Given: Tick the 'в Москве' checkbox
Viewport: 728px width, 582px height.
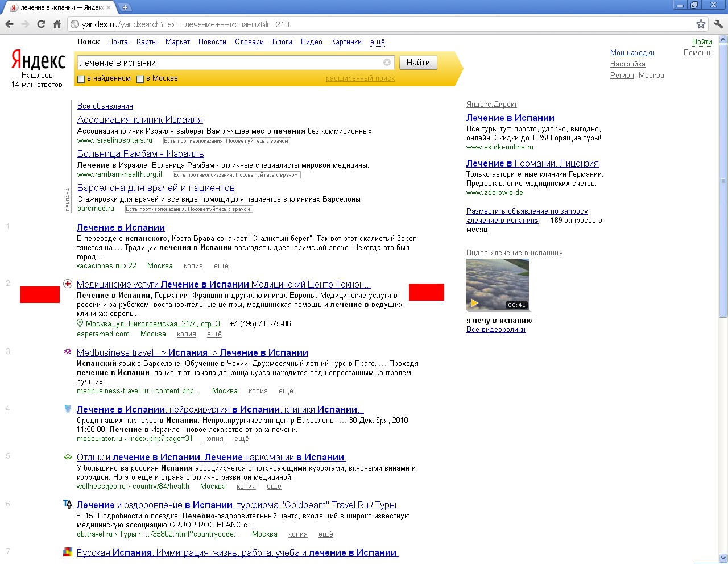Looking at the screenshot, I should (140, 79).
